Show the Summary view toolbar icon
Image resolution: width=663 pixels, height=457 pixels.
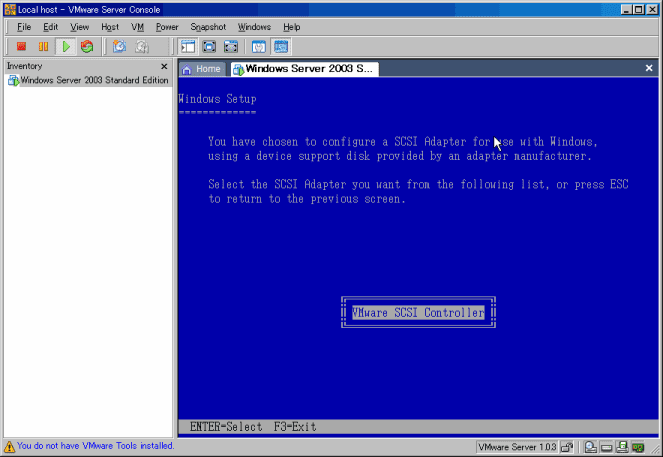[259, 47]
